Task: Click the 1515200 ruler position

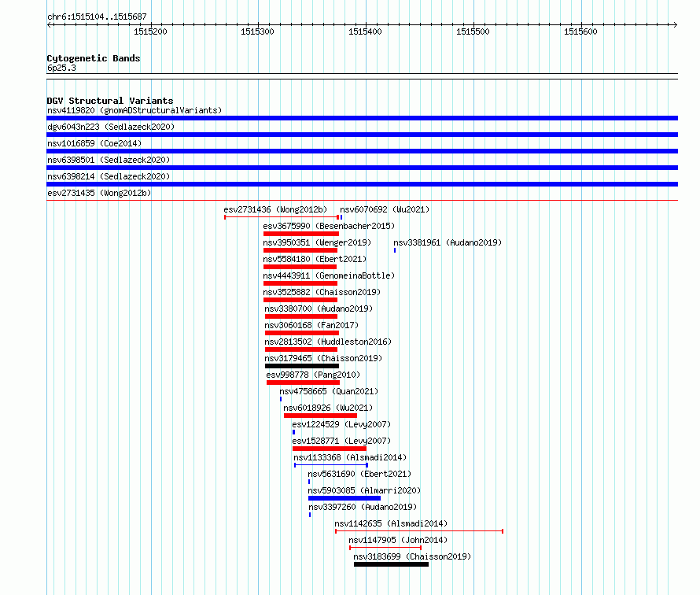Action: tap(150, 31)
